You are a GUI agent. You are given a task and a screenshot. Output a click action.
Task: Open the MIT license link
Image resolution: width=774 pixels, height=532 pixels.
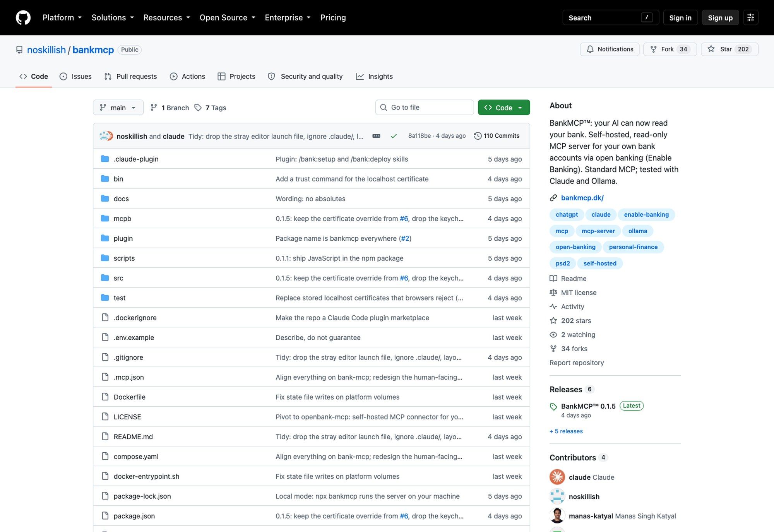[x=573, y=293]
